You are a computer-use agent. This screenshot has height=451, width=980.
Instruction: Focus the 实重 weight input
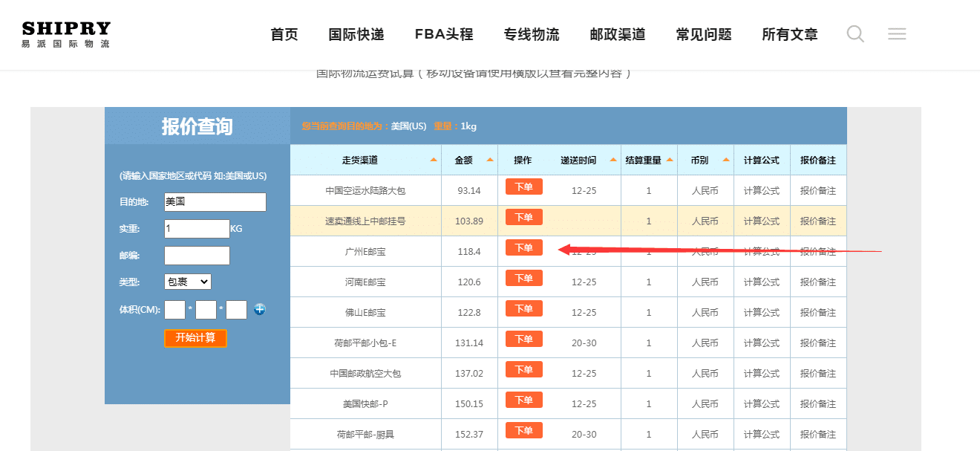197,229
